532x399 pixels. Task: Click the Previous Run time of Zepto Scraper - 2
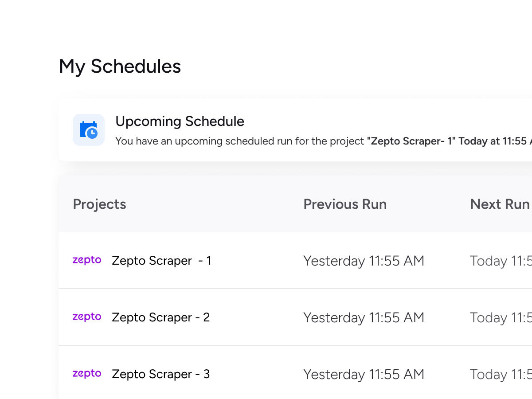coord(364,317)
